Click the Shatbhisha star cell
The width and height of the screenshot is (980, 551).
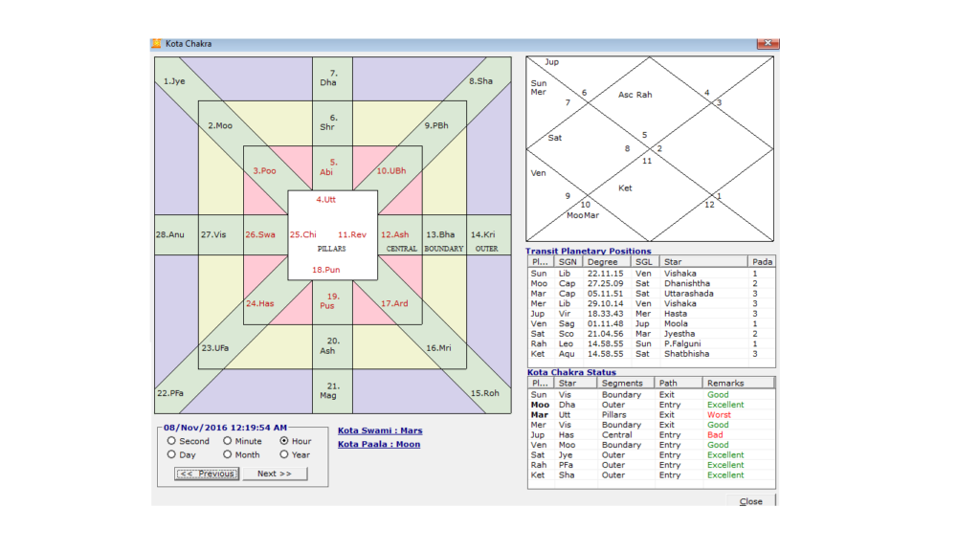tap(686, 354)
